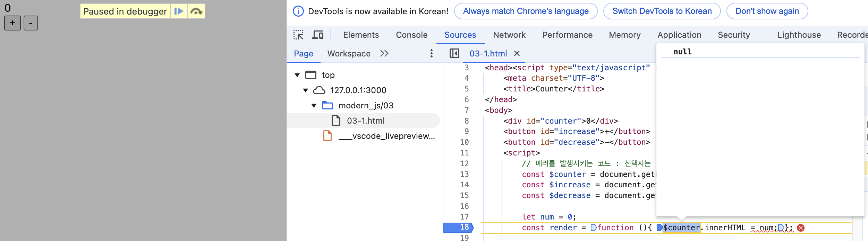This screenshot has width=868, height=241.
Task: Open the Security tab
Action: pos(734,35)
